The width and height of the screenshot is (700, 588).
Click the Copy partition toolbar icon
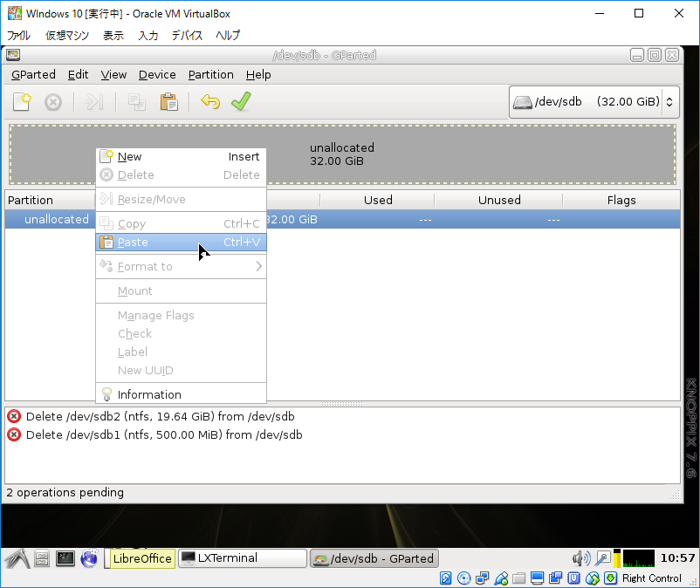coord(137,102)
